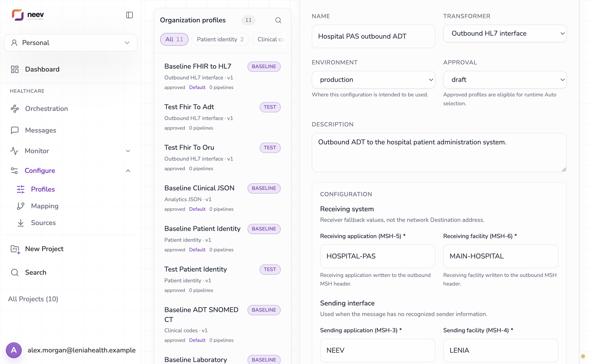Open Test Fhir To Adt profile

click(223, 117)
